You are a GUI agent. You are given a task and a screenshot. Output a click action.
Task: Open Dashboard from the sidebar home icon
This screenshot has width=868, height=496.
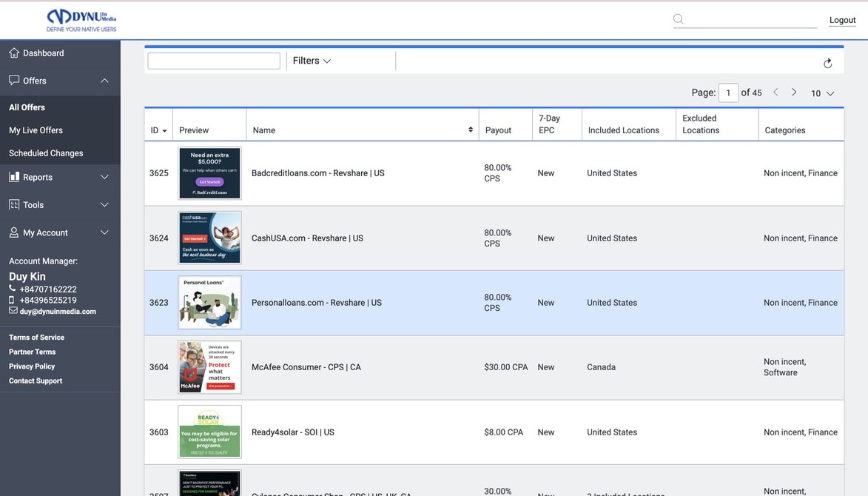coord(14,53)
